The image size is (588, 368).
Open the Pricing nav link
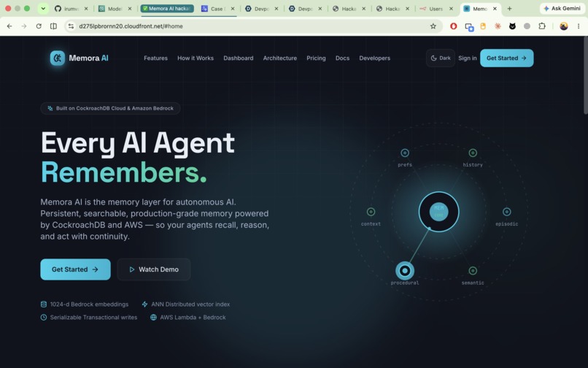[x=316, y=58]
